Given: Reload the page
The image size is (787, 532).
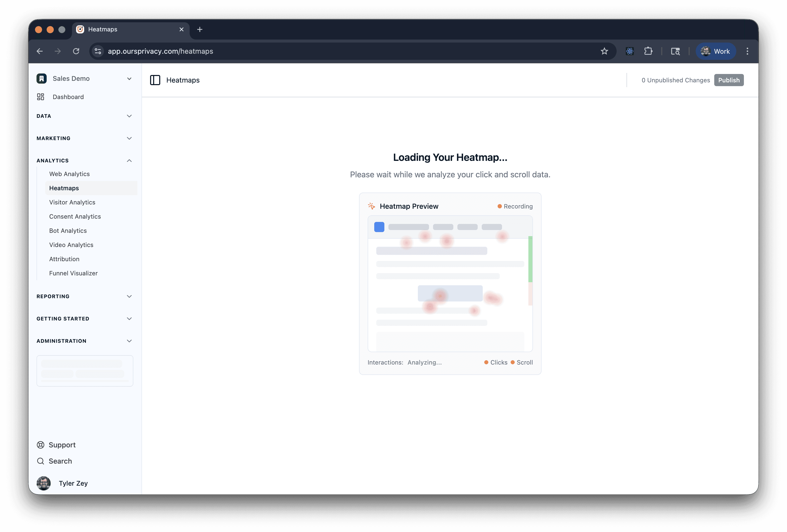Looking at the screenshot, I should [x=76, y=51].
